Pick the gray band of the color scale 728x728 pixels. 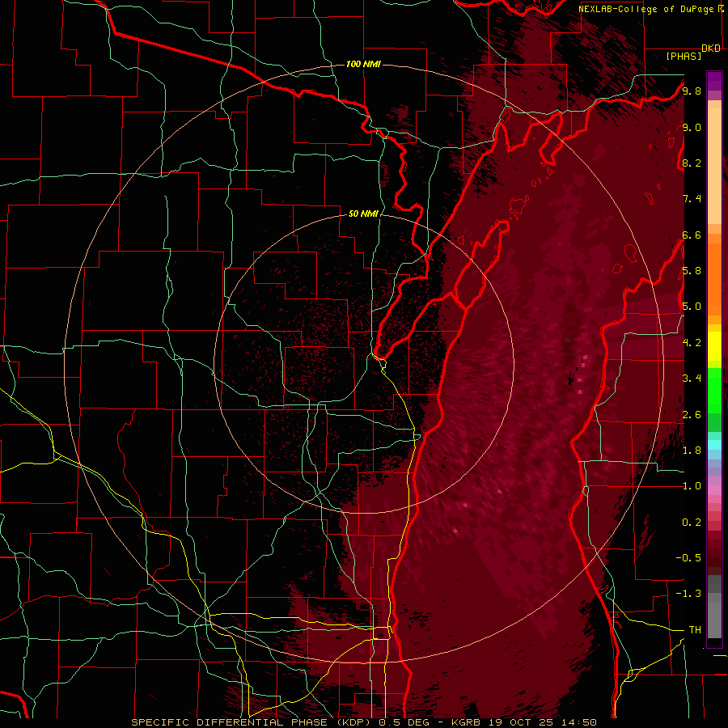(714, 607)
